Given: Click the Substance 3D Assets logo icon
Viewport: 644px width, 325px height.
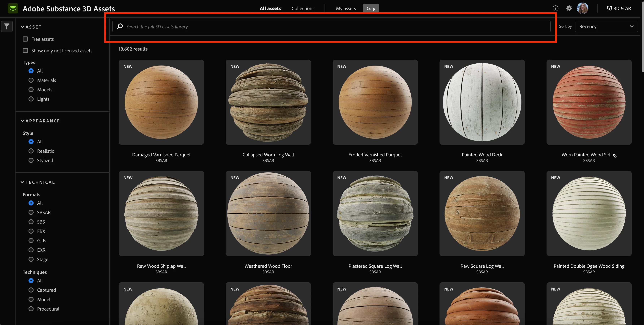Looking at the screenshot, I should (13, 8).
